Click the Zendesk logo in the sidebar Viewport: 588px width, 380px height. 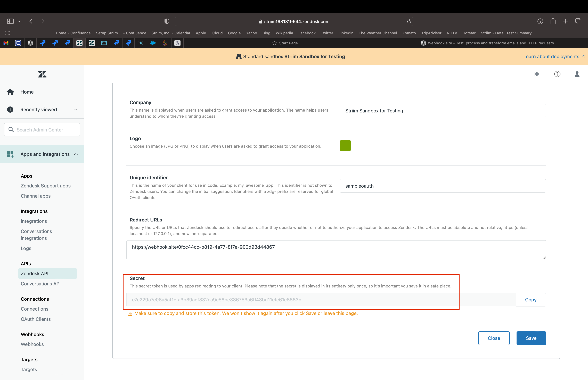pyautogui.click(x=42, y=74)
